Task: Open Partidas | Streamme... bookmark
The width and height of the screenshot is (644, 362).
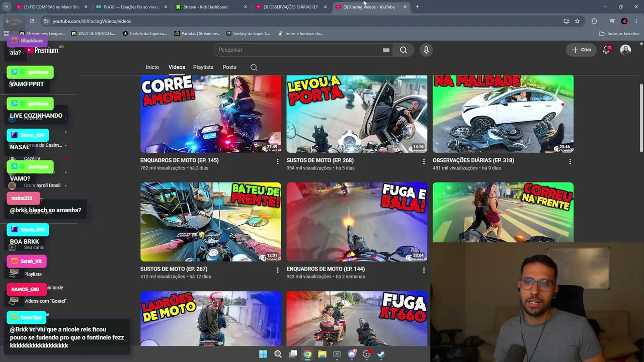Action: [x=197, y=34]
